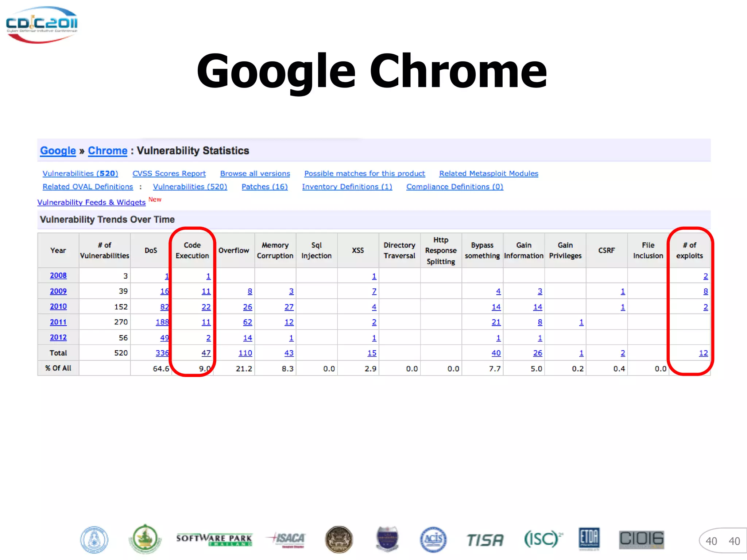747x560 pixels.
Task: Open the Chrome product link
Action: [x=108, y=151]
